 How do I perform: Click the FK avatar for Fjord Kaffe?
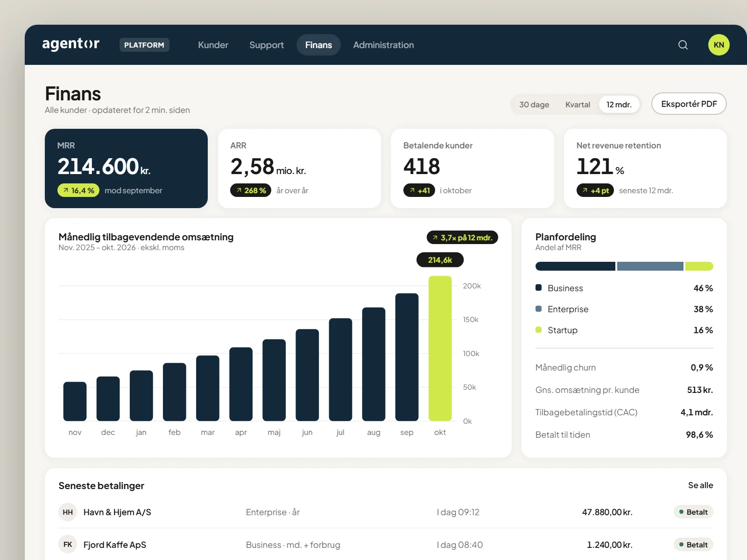tap(68, 545)
